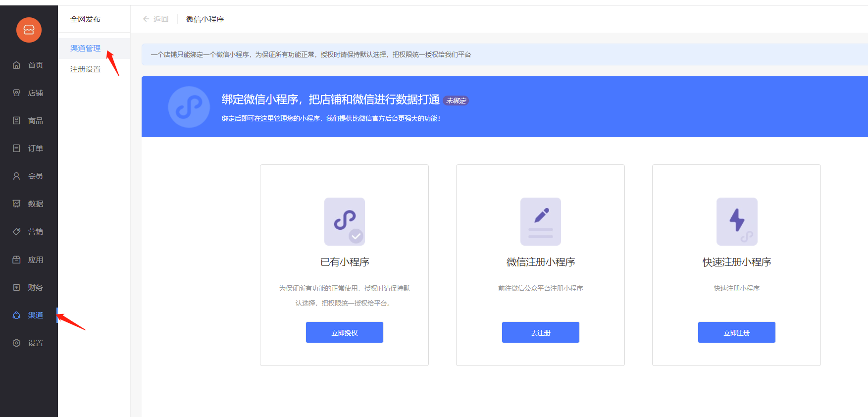Click the 设置 gear icon in sidebar
This screenshot has width=868, height=417.
(x=16, y=343)
